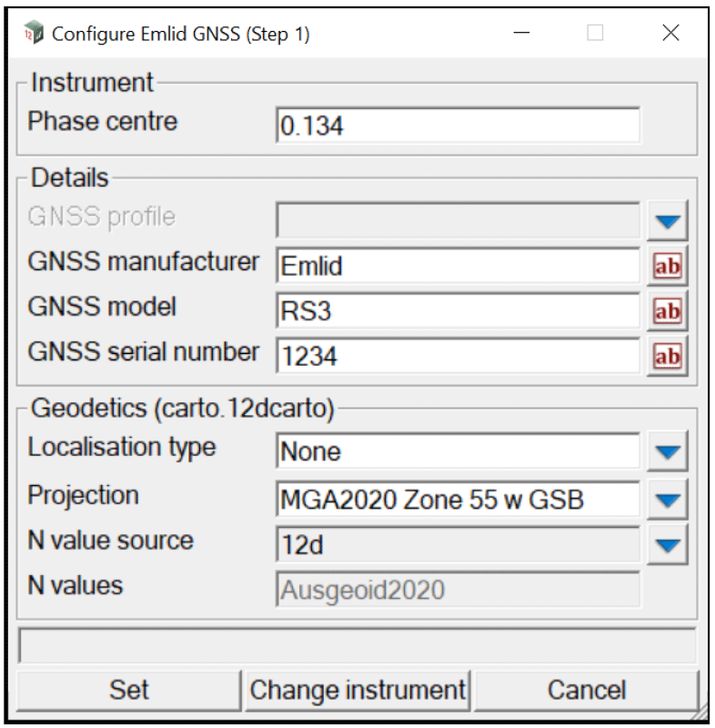Click the 12d app icon in title bar

tap(34, 33)
